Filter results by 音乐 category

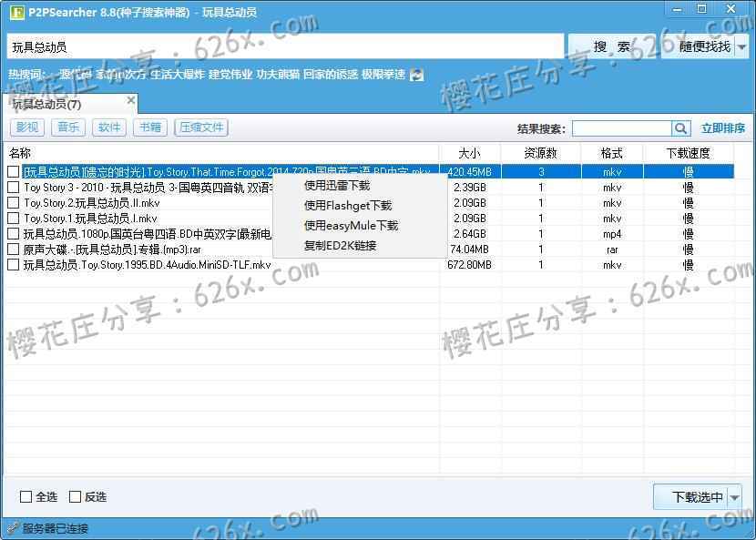68,127
